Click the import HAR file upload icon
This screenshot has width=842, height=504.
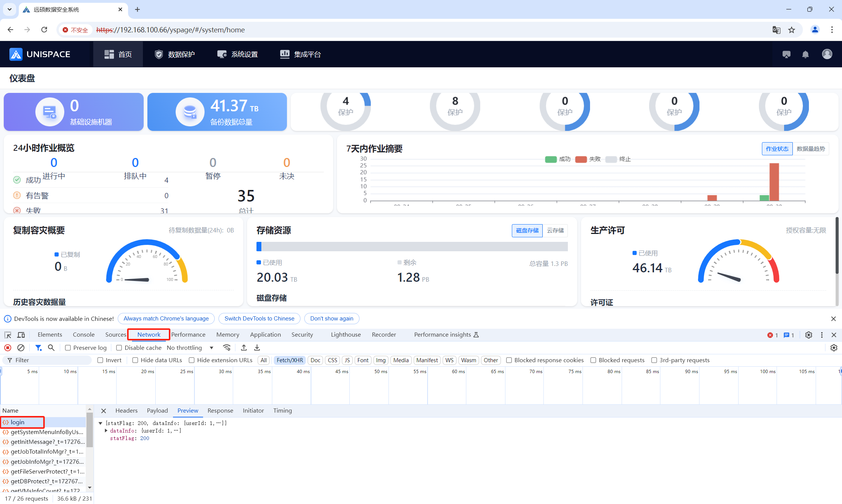[x=244, y=348]
